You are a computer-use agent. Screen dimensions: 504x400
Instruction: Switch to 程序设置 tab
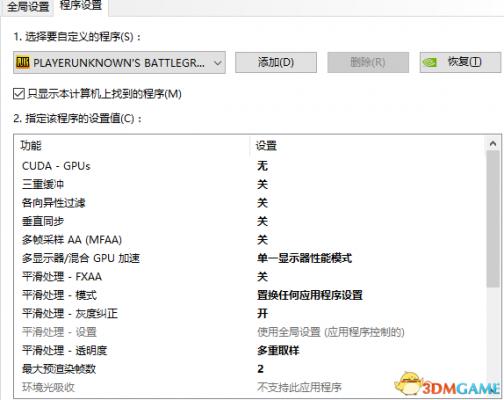[81, 6]
